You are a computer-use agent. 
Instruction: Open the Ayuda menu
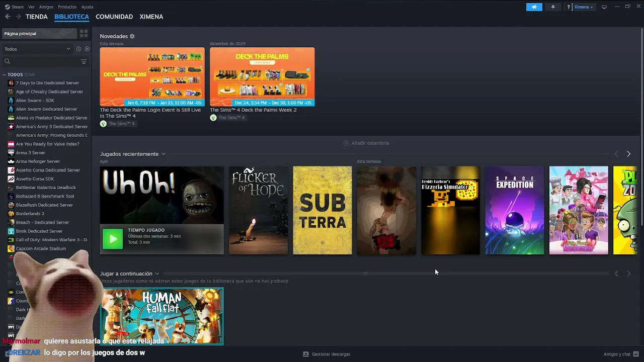tap(87, 7)
